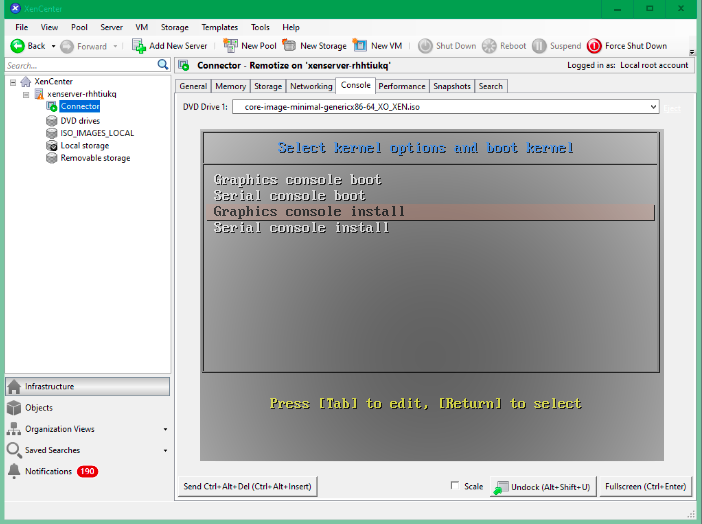Screen dimensions: 702x524
Task: Switch to the Snapshots tab
Action: [452, 86]
